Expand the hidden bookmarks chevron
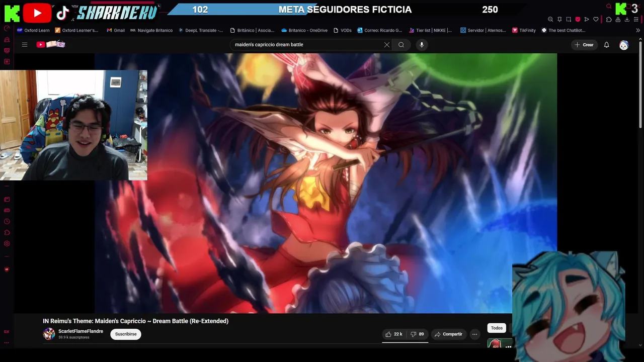The width and height of the screenshot is (644, 362). point(638,30)
